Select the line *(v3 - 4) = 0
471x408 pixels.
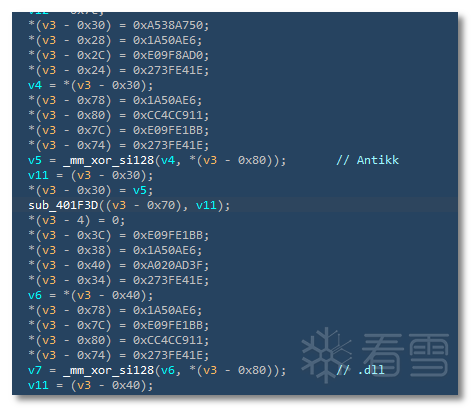click(77, 220)
